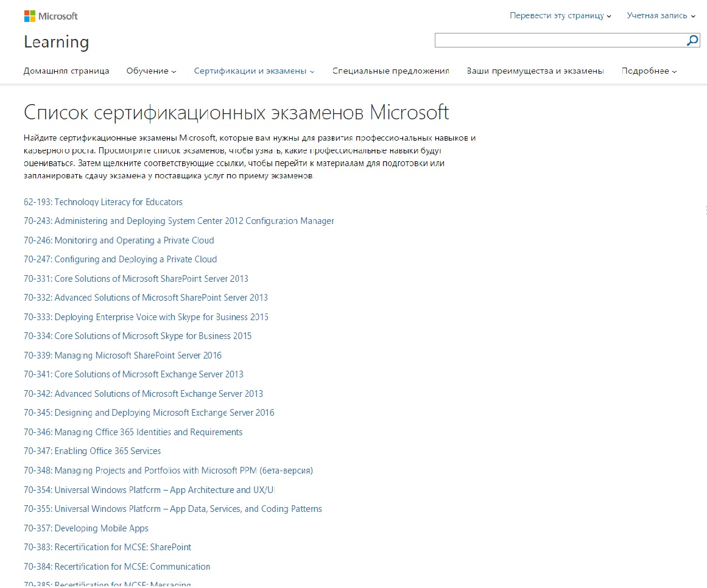The width and height of the screenshot is (707, 588).
Task: Open 70-348 Managing Projects and Portfolios link
Action: tap(168, 470)
